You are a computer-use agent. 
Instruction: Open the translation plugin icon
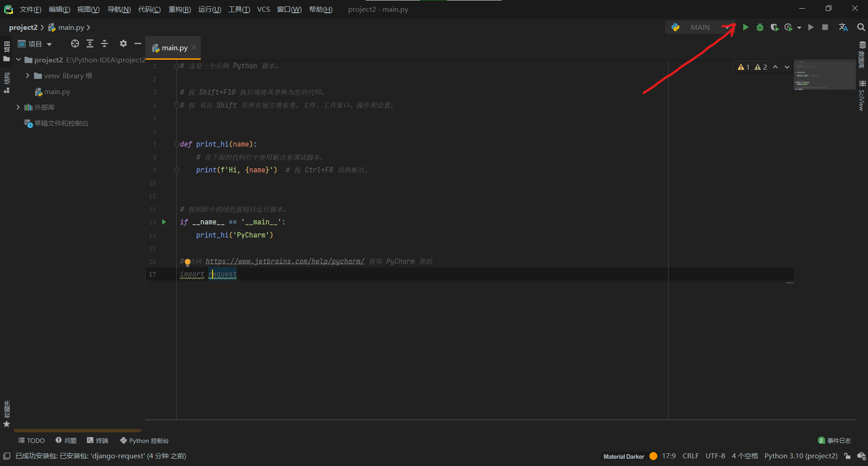tap(843, 28)
